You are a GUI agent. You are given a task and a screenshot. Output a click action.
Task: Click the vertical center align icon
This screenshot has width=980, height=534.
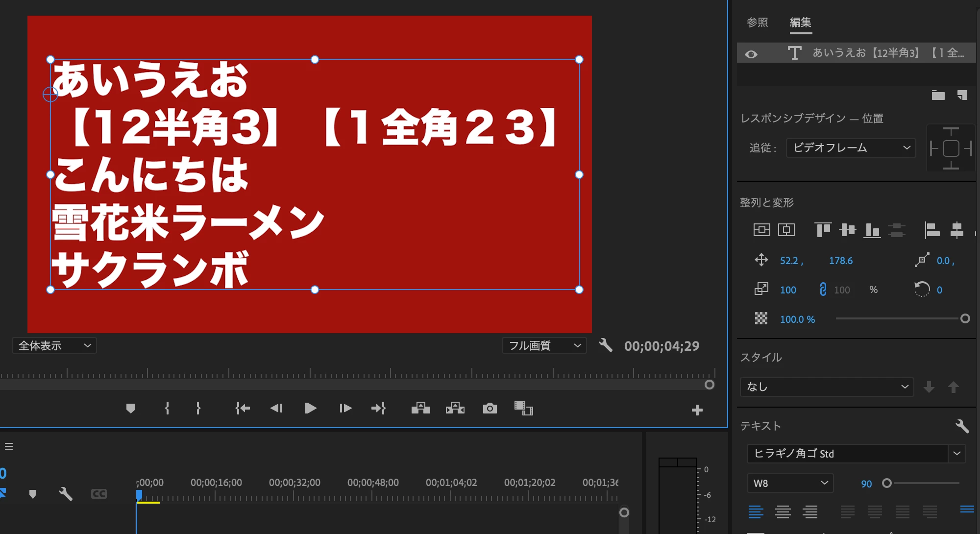847,229
